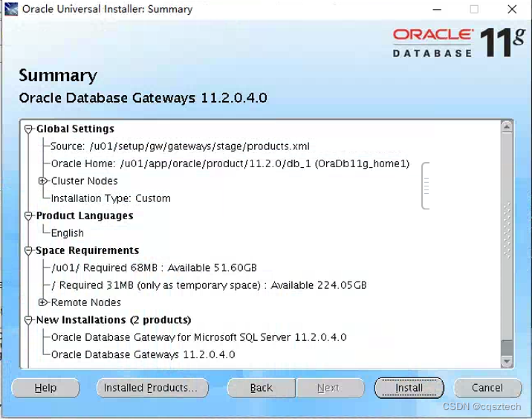Open the Help button
Viewport: 532px width, 419px height.
(45, 388)
